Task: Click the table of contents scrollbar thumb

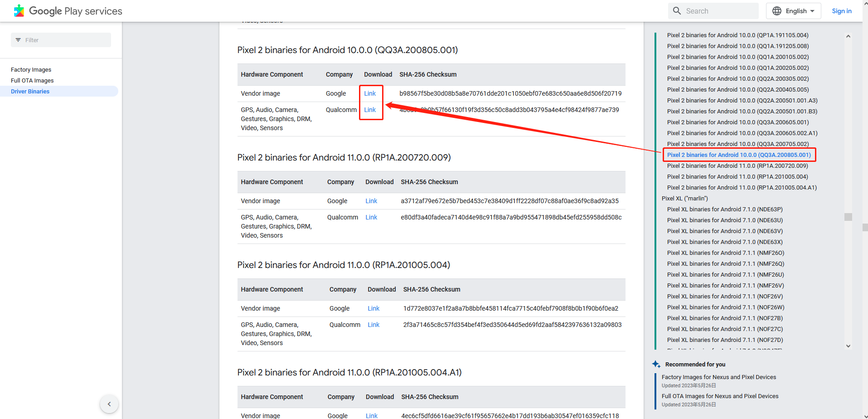Action: 848,217
